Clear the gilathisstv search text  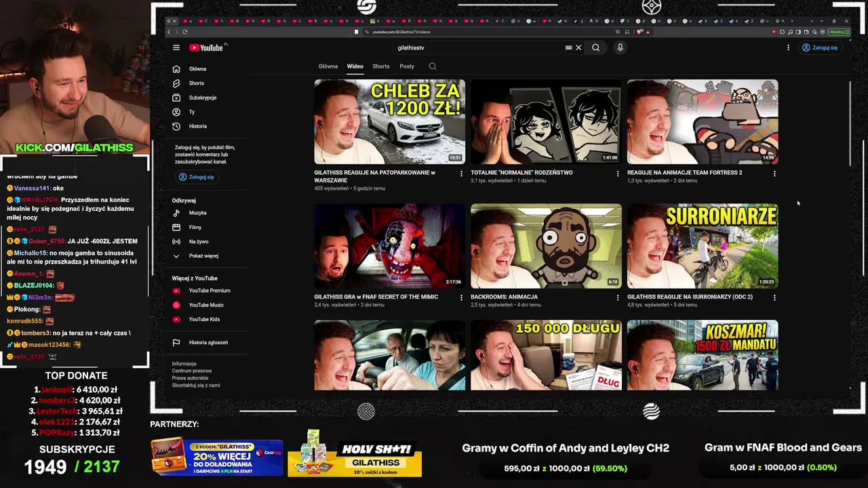(x=578, y=47)
